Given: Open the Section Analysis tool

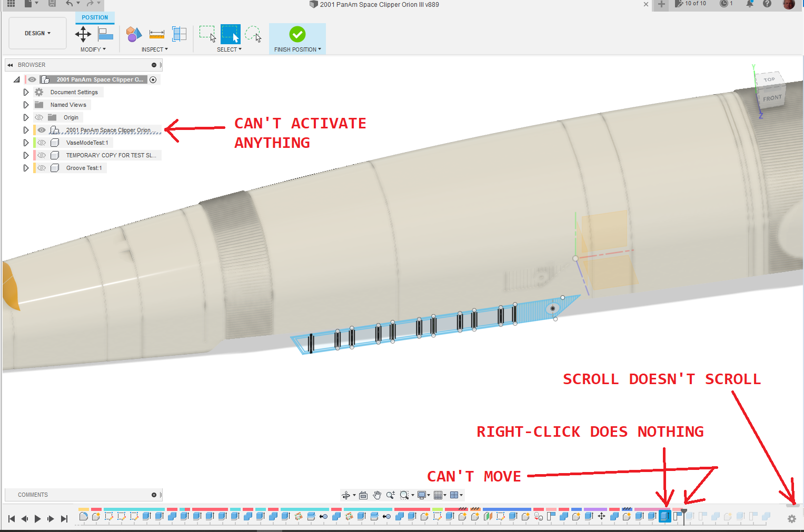Looking at the screenshot, I should click(x=179, y=34).
